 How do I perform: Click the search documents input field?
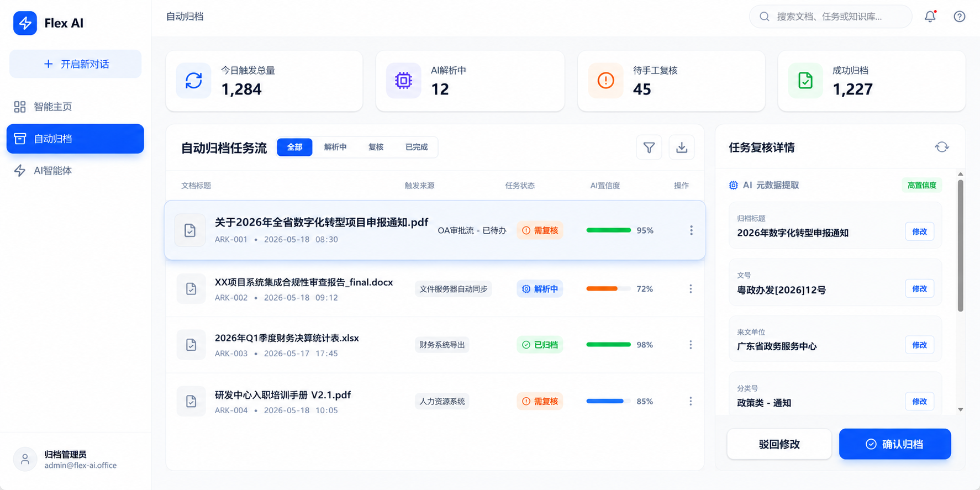coord(830,17)
